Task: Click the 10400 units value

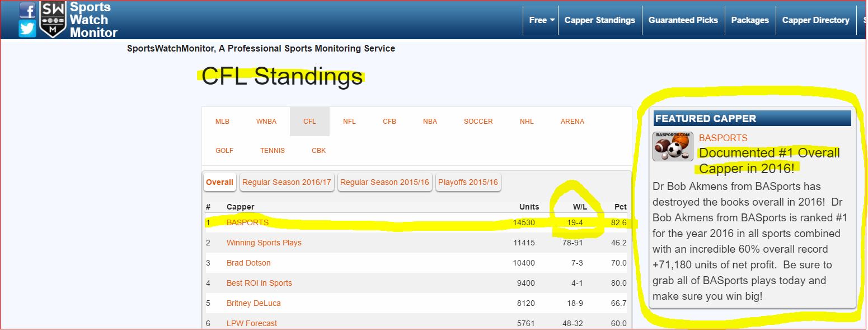Action: pos(524,263)
